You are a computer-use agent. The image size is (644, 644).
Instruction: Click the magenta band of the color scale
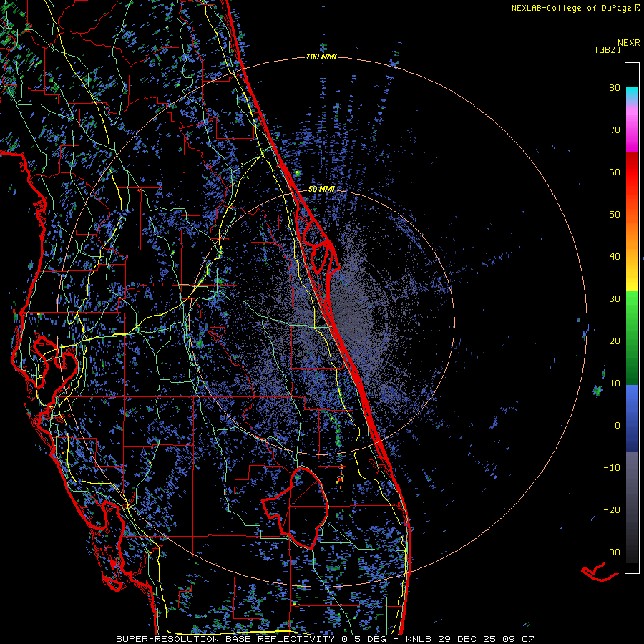pos(632,132)
